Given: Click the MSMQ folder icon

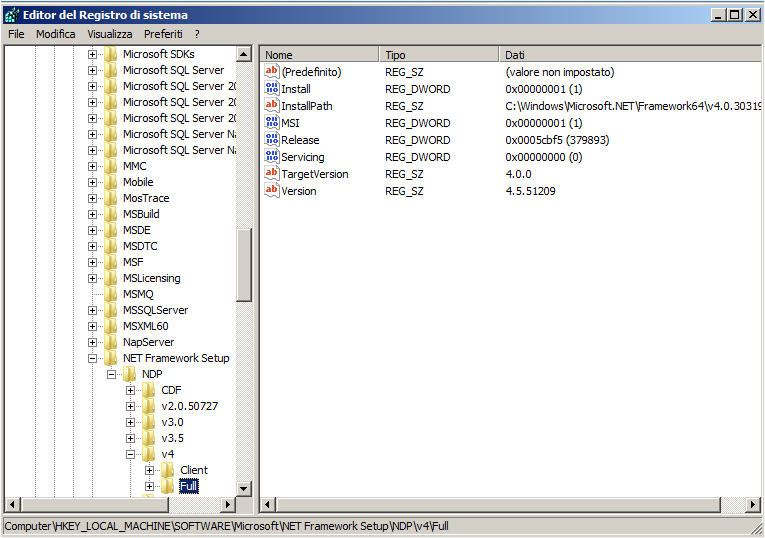Looking at the screenshot, I should 111,294.
